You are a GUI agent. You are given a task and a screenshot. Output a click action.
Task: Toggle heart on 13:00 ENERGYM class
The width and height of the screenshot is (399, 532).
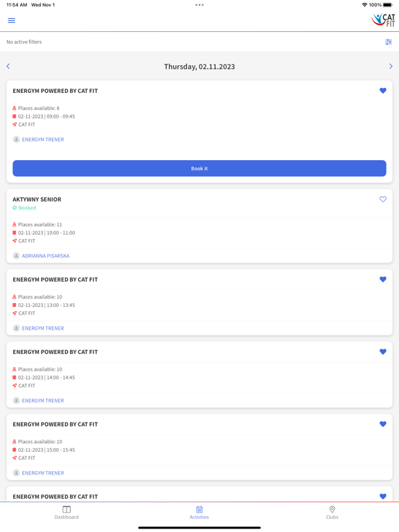coord(382,279)
